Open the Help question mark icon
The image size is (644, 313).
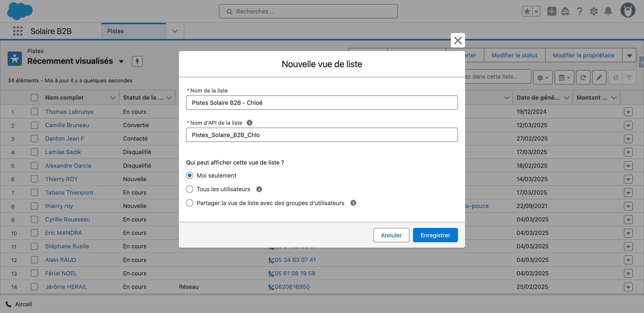tap(580, 11)
